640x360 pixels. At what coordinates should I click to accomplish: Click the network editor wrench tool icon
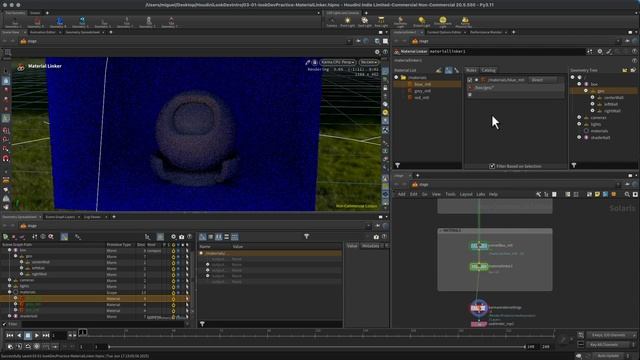[538, 194]
